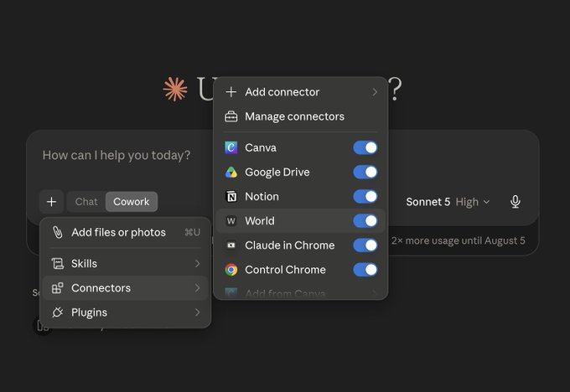Click the Canva connector label text
The width and height of the screenshot is (570, 392).
(x=261, y=148)
